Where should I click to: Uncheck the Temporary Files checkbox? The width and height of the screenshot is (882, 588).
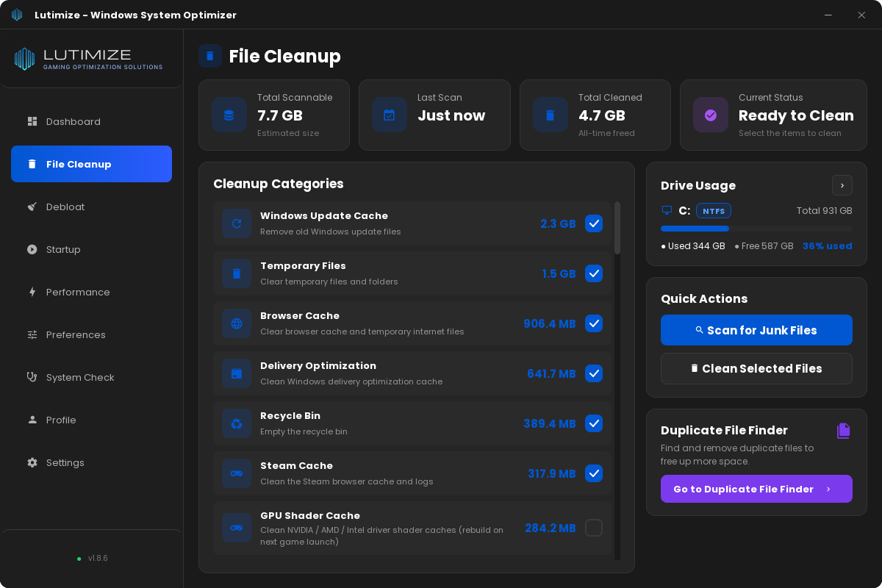pyautogui.click(x=594, y=273)
